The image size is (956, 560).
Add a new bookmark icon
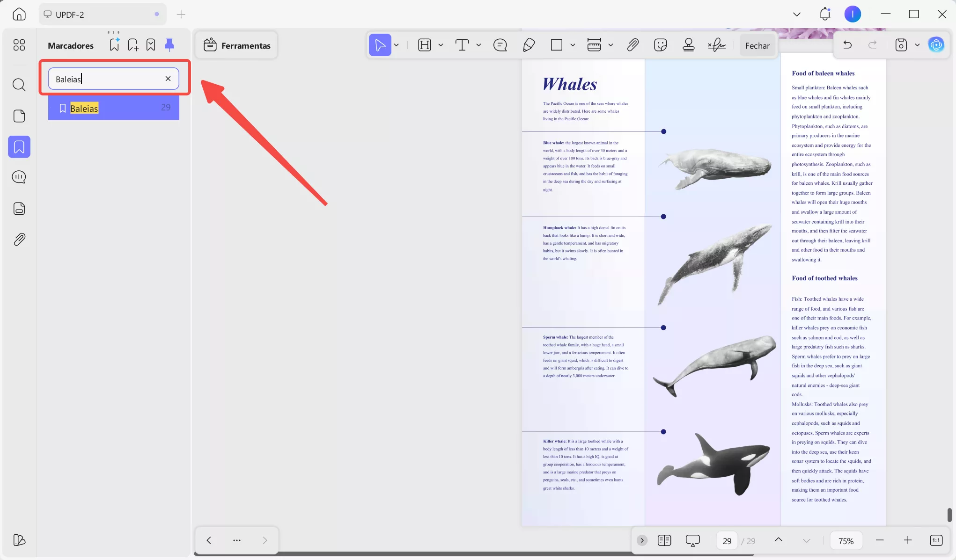pyautogui.click(x=133, y=45)
